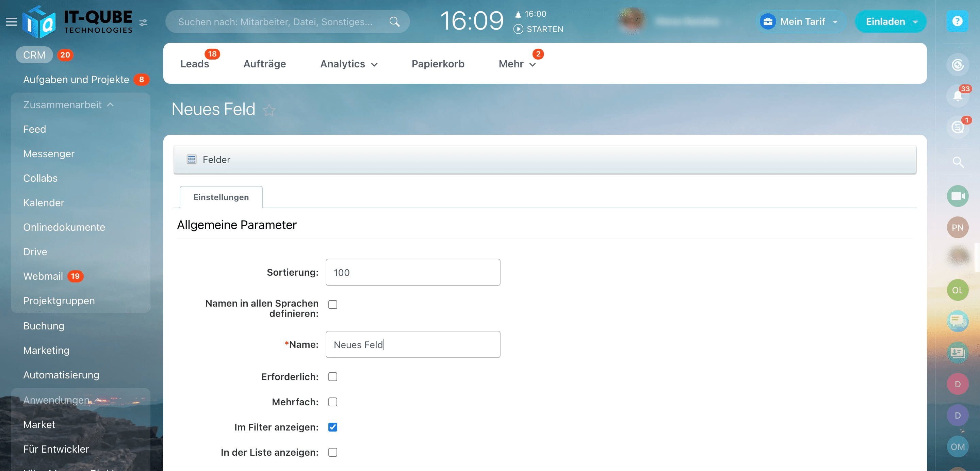
Task: Click the IT-QUBE Technologies logo
Action: pos(76,21)
